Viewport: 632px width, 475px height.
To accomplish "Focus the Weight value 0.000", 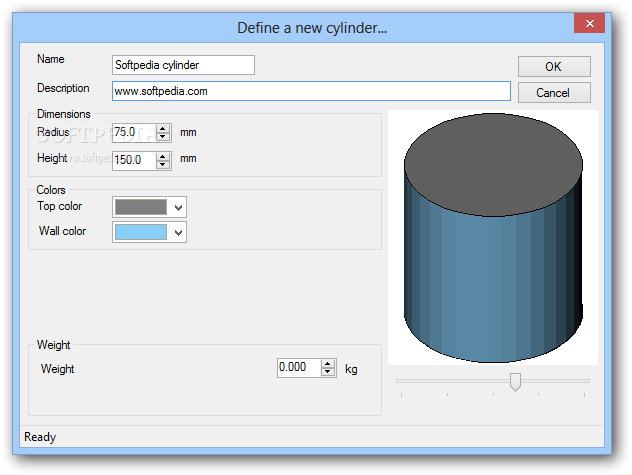I will (x=299, y=367).
